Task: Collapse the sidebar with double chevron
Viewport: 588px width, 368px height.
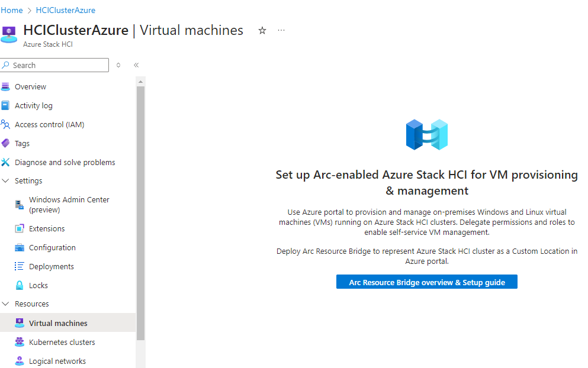Action: [x=136, y=65]
